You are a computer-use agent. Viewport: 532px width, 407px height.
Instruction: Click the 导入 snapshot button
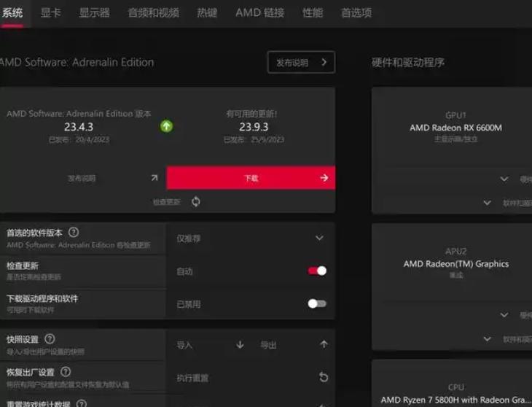[x=184, y=345]
